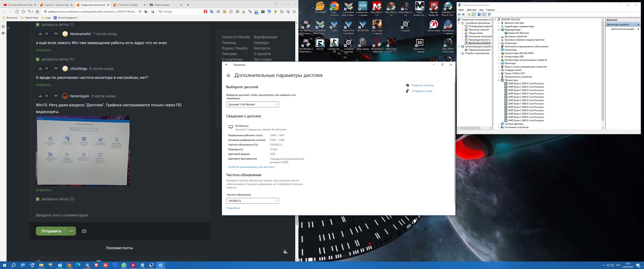Screen dimensions: 644x269
Task: Open refresh rate dropdown 120,000 Гц
Action: pyautogui.click(x=253, y=201)
